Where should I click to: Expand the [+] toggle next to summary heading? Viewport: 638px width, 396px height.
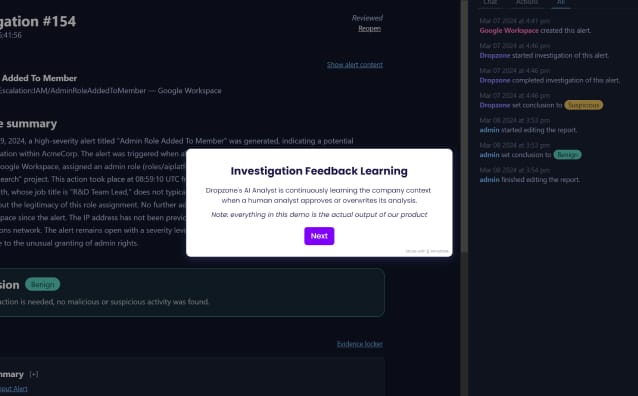[x=34, y=374]
